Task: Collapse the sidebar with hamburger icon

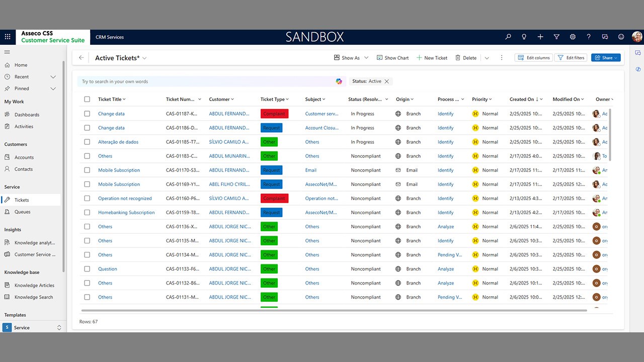Action: click(7, 52)
